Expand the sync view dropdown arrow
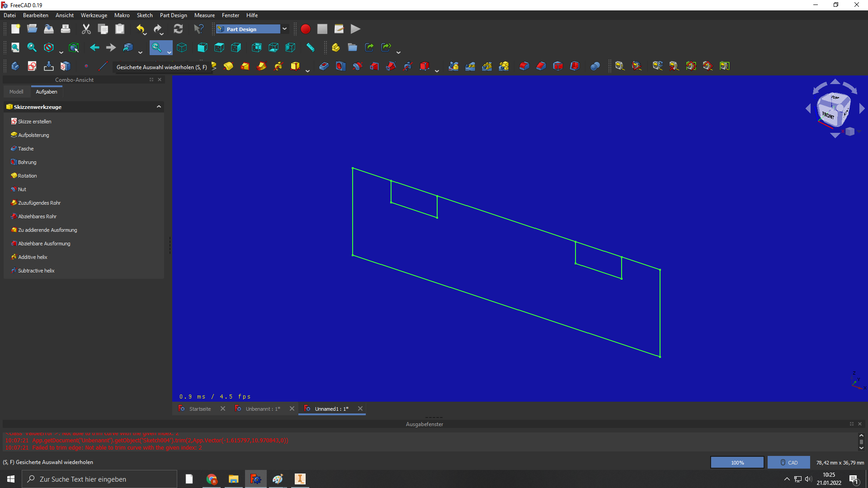Image resolution: width=868 pixels, height=488 pixels. pyautogui.click(x=169, y=52)
